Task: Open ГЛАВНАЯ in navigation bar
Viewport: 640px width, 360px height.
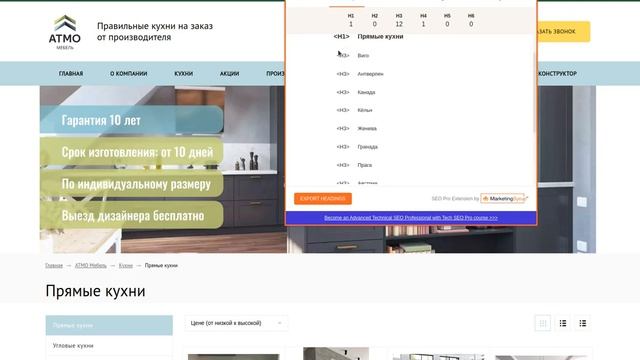Action: 71,73
